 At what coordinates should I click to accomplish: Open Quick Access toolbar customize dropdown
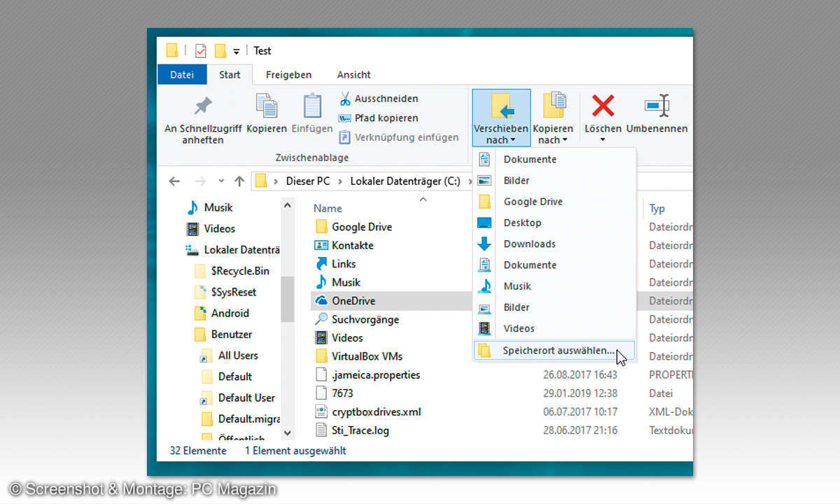point(237,51)
